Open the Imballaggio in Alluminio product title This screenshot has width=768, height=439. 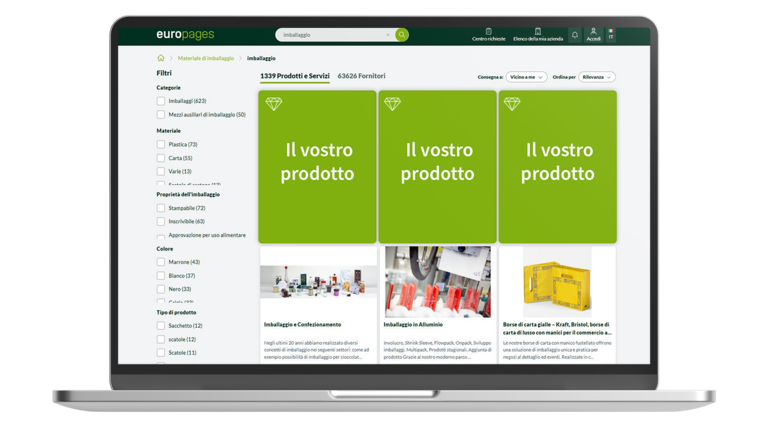pos(413,324)
